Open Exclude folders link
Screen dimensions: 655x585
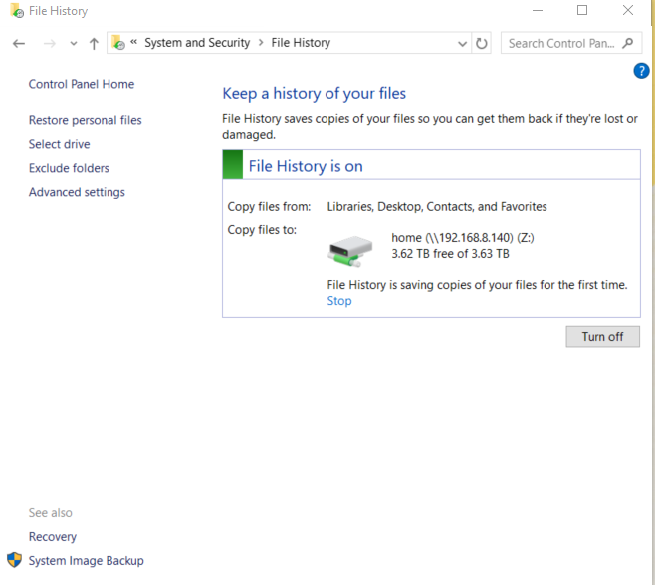[x=69, y=168]
